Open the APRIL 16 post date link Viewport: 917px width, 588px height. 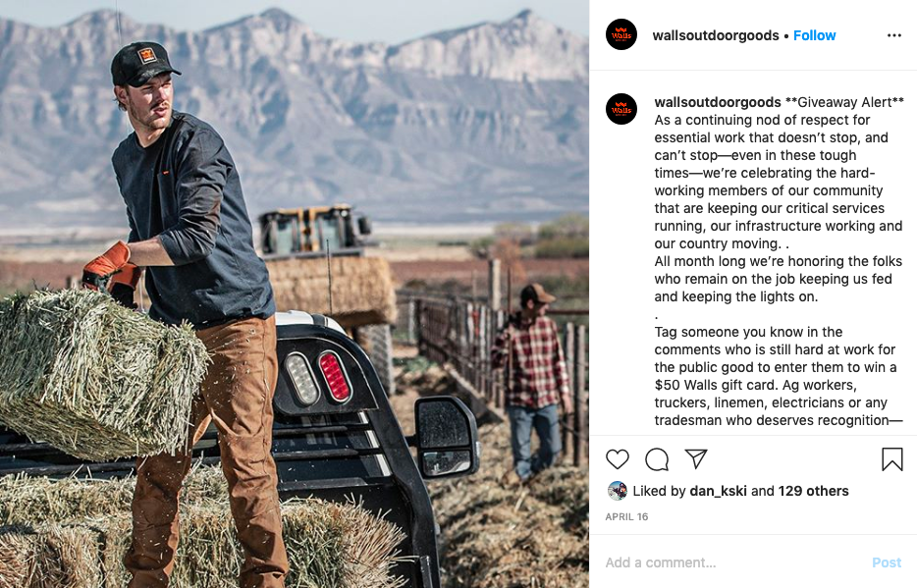(626, 516)
